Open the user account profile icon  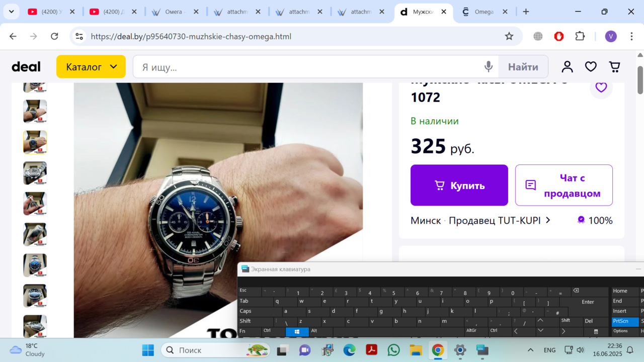pos(567,67)
